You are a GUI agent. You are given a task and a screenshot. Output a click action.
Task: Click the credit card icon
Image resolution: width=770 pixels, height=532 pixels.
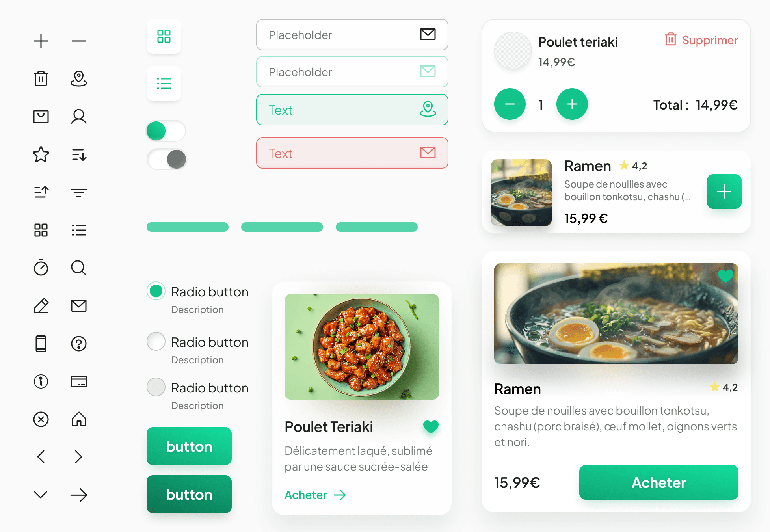tap(79, 381)
